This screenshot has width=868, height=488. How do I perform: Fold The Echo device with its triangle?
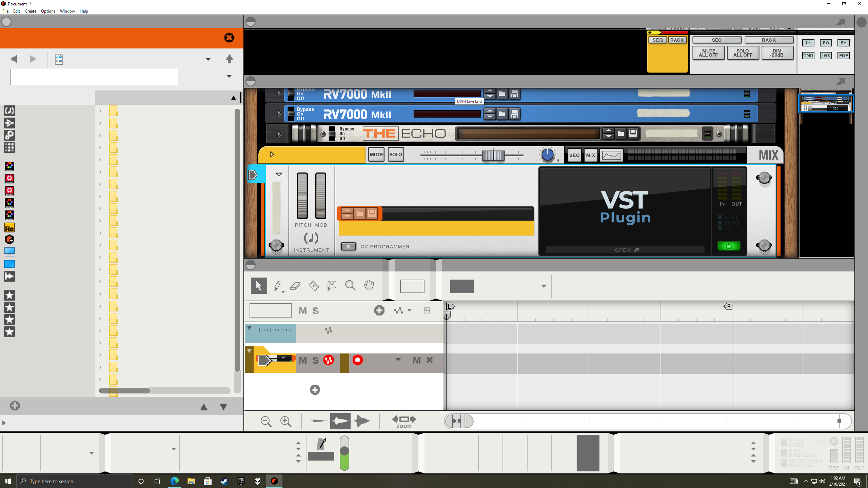pyautogui.click(x=279, y=134)
